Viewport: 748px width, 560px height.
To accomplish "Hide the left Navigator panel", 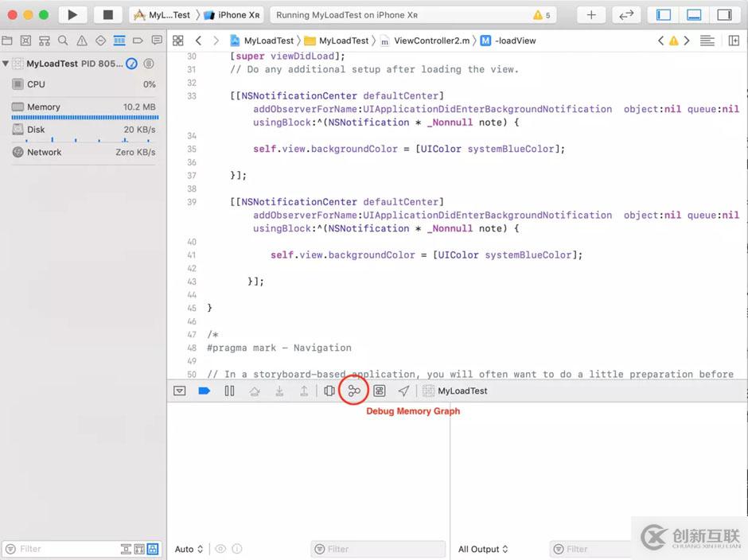I will click(663, 14).
